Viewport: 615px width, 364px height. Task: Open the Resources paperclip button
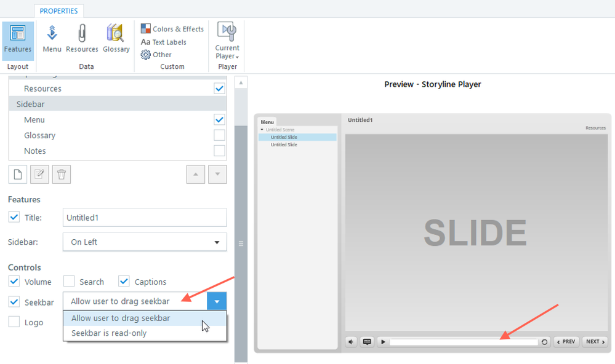82,39
